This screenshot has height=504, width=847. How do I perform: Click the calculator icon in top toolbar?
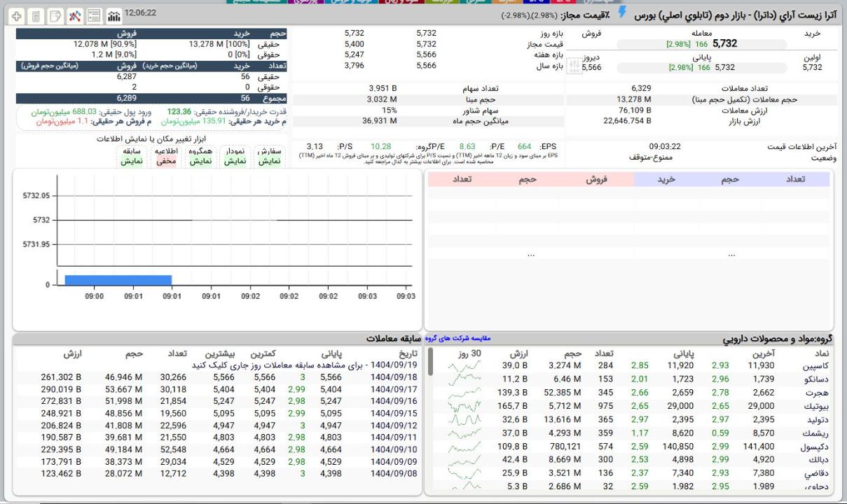pyautogui.click(x=36, y=15)
